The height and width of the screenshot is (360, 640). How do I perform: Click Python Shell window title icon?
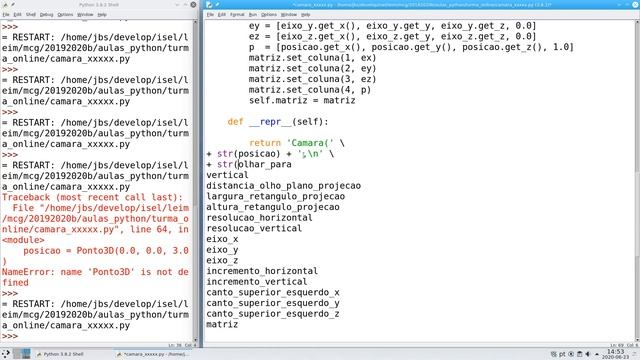pyautogui.click(x=5, y=4)
